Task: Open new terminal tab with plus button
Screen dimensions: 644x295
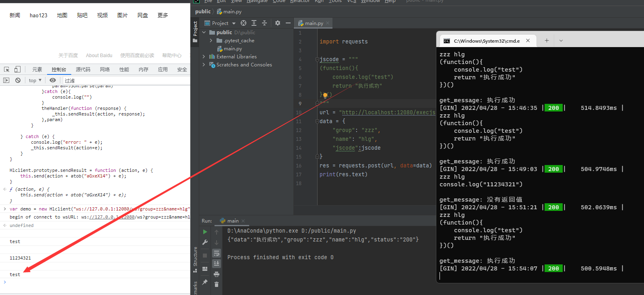Action: [547, 41]
